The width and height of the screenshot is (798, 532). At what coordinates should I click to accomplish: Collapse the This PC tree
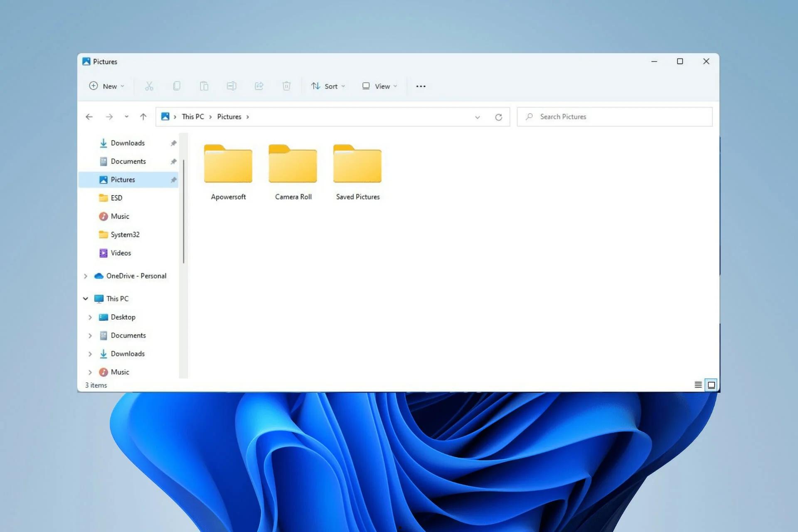click(x=86, y=298)
